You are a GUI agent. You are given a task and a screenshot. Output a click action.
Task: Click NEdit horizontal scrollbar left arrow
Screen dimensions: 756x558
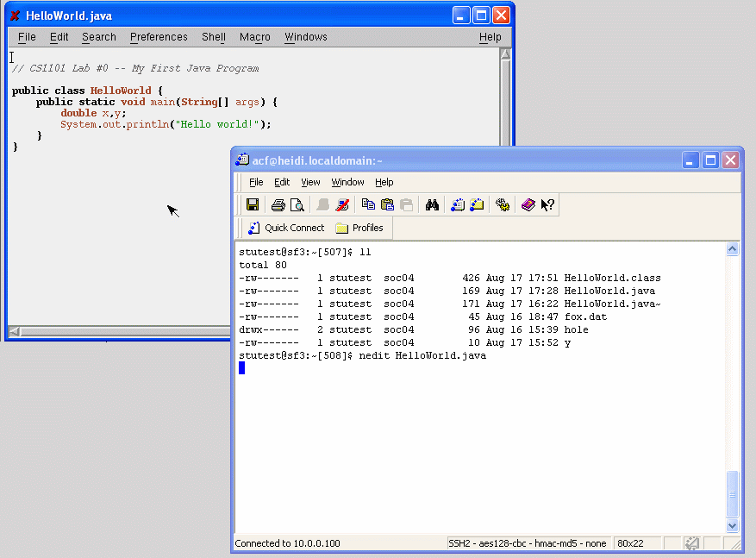coord(15,331)
